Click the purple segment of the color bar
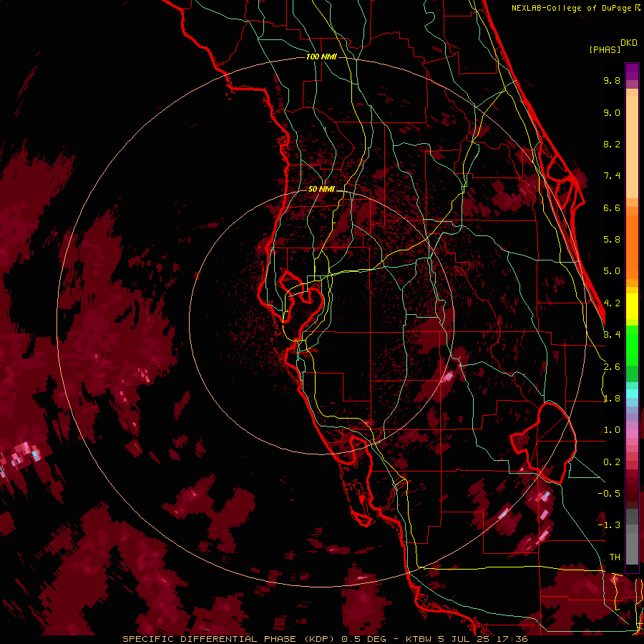 coord(632,72)
